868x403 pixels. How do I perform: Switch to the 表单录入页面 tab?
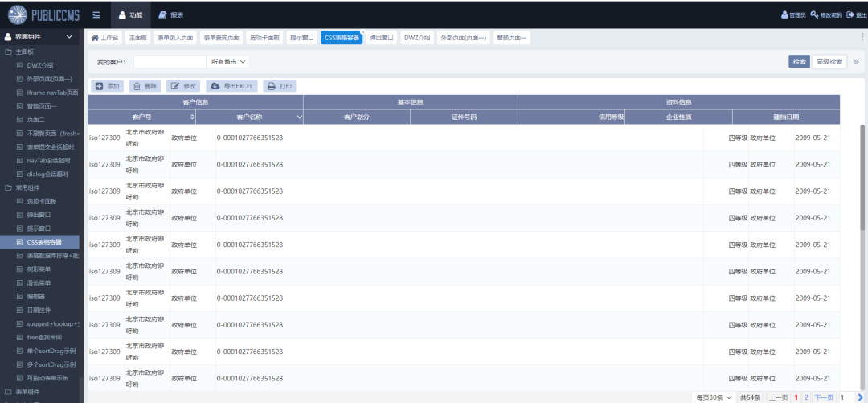pyautogui.click(x=174, y=37)
